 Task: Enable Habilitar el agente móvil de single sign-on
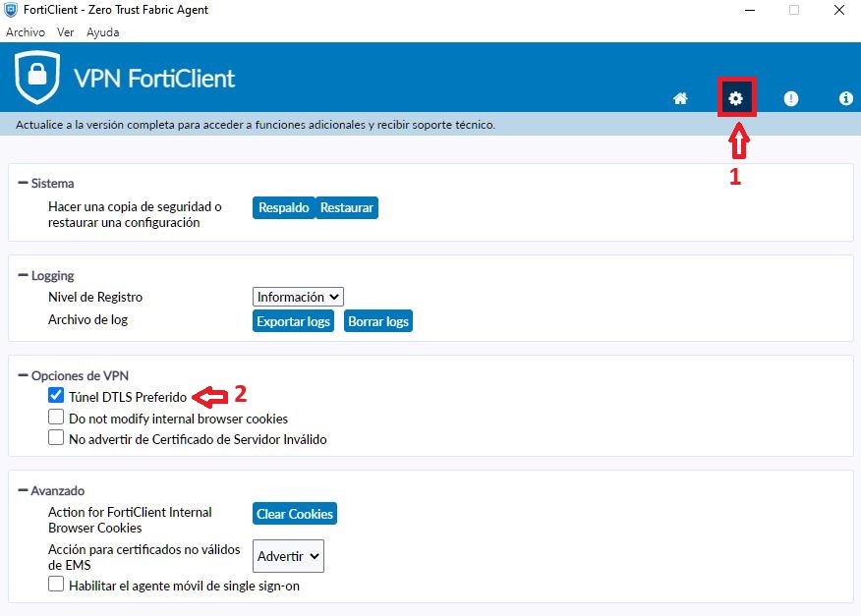56,584
